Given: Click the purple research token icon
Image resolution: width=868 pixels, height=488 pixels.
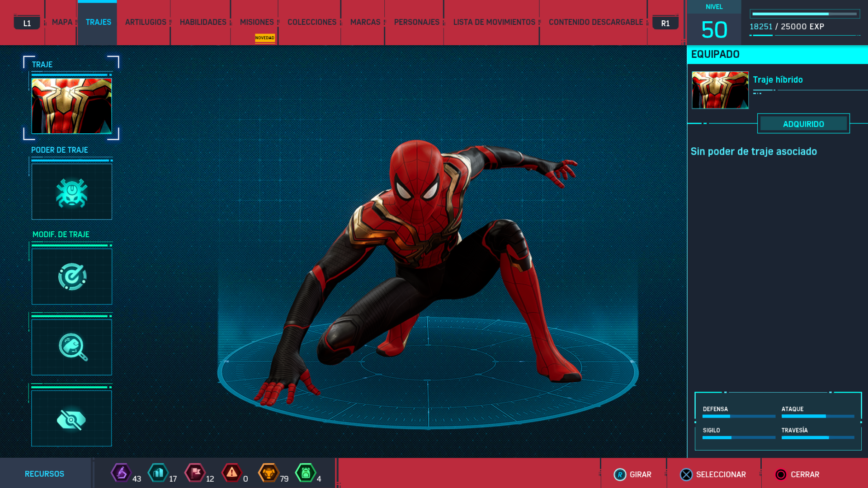Looking at the screenshot, I should pos(121,473).
